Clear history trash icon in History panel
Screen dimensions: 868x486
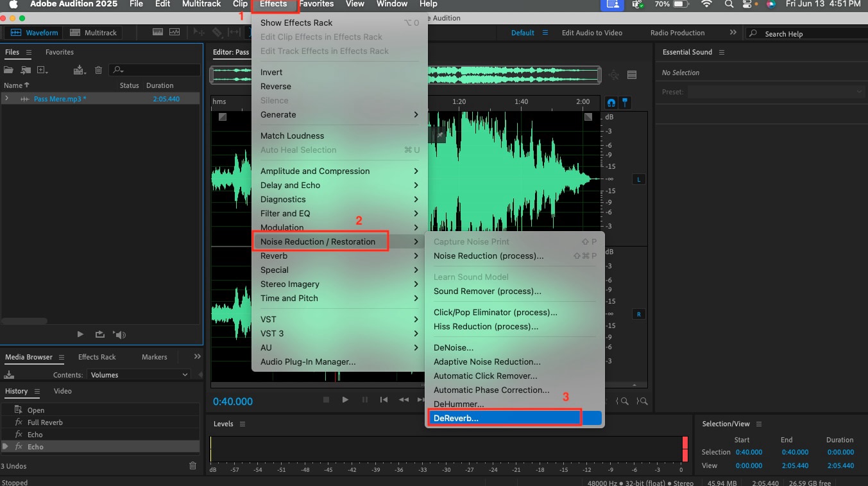[193, 465]
